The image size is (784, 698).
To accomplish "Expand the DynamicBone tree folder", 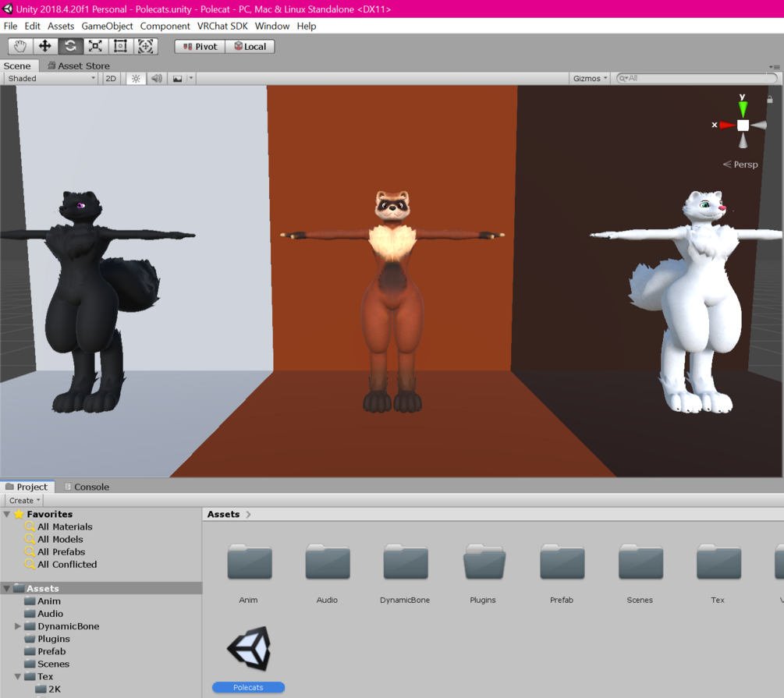I will click(18, 626).
